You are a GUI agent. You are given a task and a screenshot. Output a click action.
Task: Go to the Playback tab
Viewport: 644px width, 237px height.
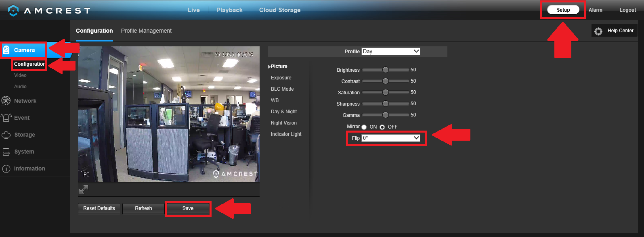pos(229,10)
